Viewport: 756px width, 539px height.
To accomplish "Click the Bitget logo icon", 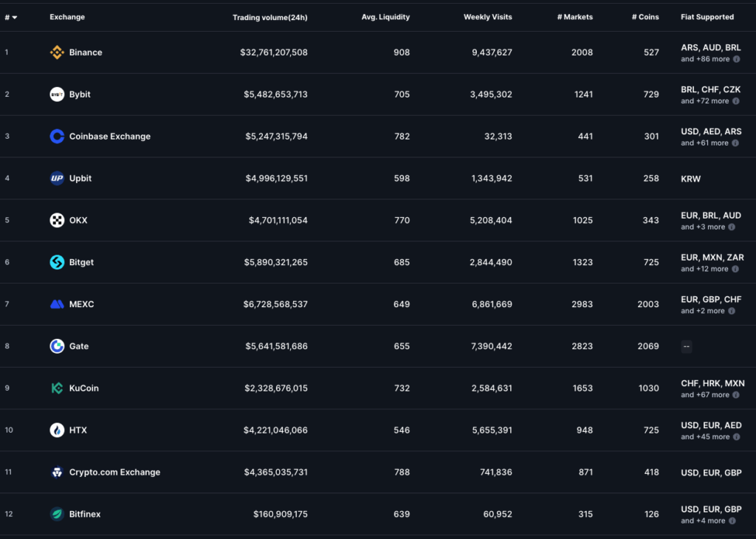I will (57, 262).
